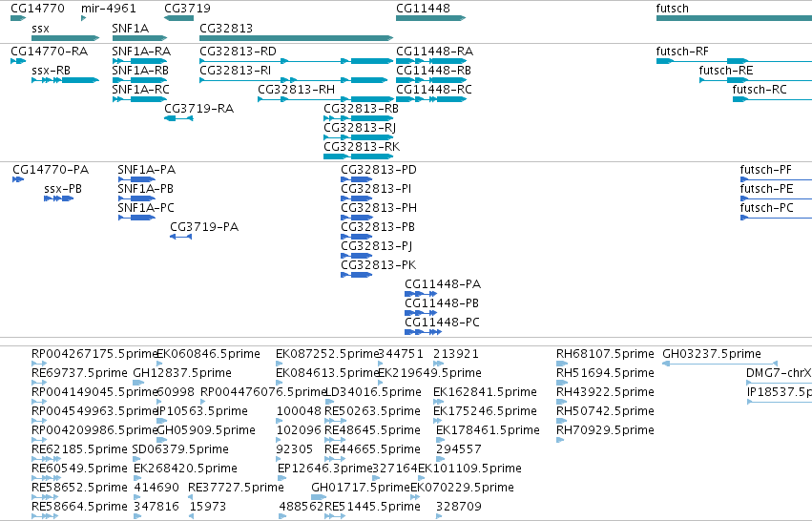Click the futsch gene bar

(x=734, y=18)
